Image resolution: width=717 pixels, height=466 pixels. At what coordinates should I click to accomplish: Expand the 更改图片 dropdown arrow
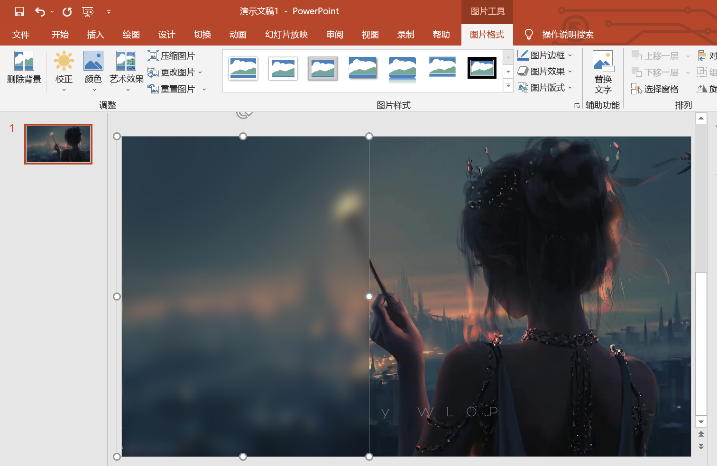[201, 72]
